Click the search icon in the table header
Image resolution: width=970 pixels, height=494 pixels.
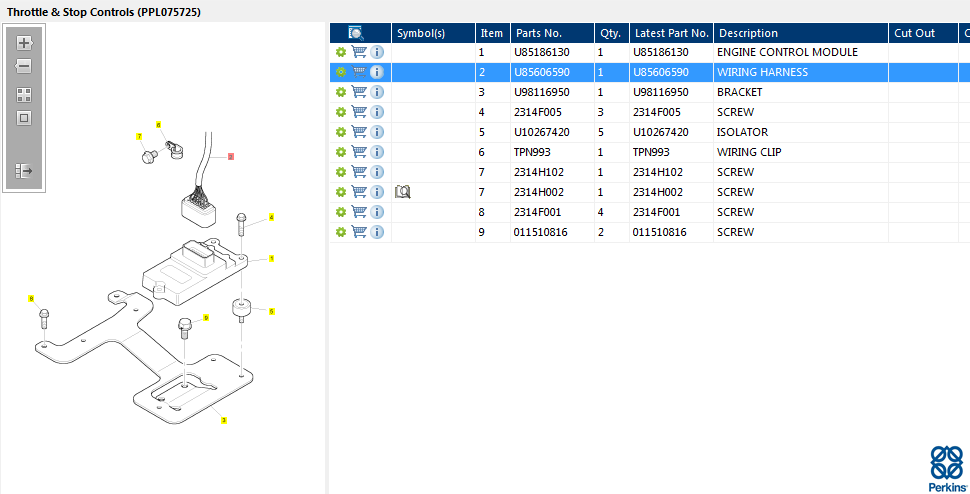point(356,33)
